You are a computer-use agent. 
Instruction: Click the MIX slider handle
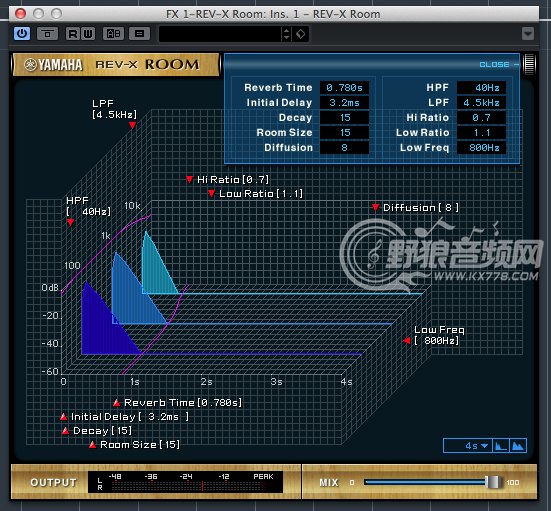tap(493, 482)
